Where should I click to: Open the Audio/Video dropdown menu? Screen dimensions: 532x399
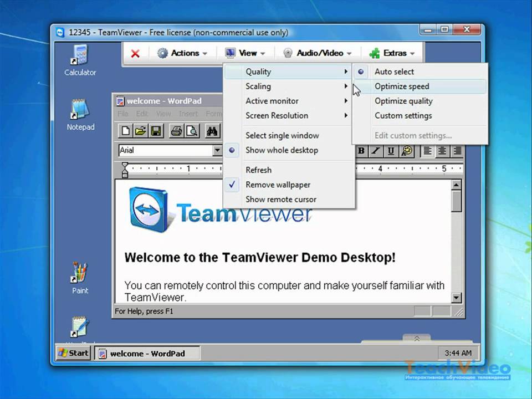[316, 53]
